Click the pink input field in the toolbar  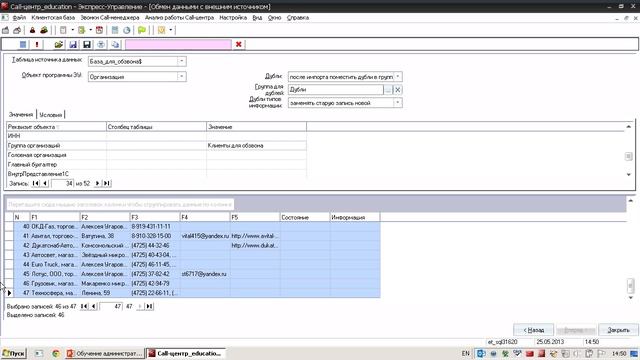click(x=178, y=44)
